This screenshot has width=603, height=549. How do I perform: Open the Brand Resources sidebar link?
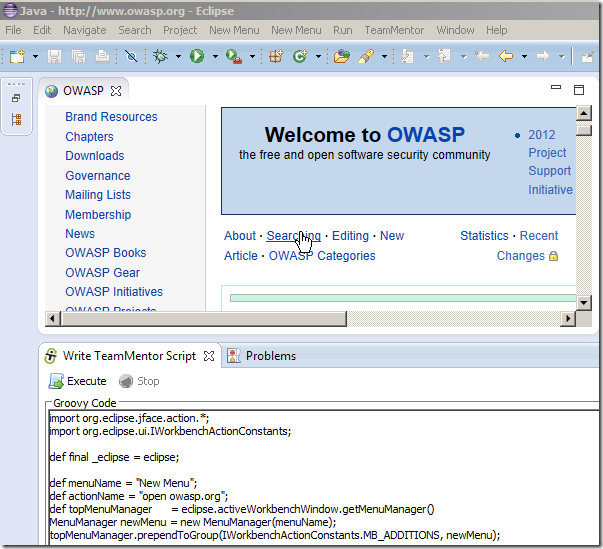[x=111, y=117]
